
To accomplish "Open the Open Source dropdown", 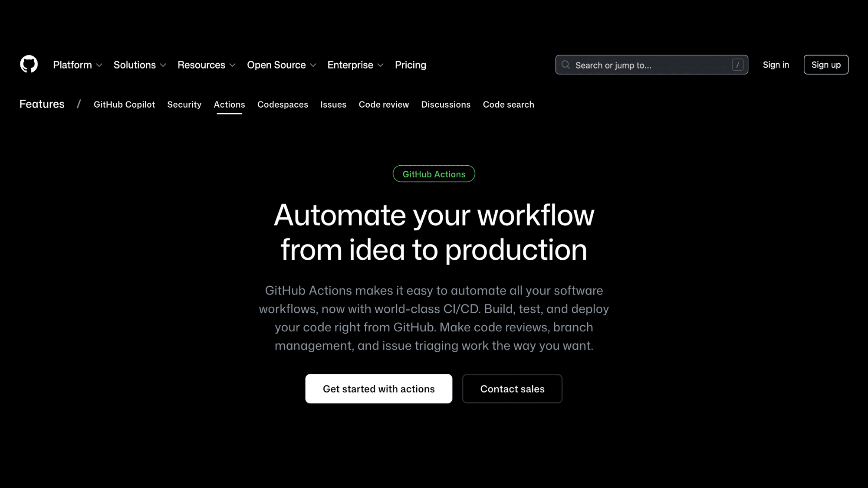I will tap(281, 65).
